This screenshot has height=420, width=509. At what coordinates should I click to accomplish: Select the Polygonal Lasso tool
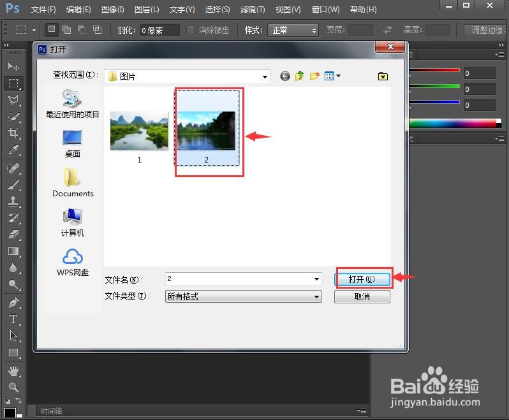(x=13, y=100)
